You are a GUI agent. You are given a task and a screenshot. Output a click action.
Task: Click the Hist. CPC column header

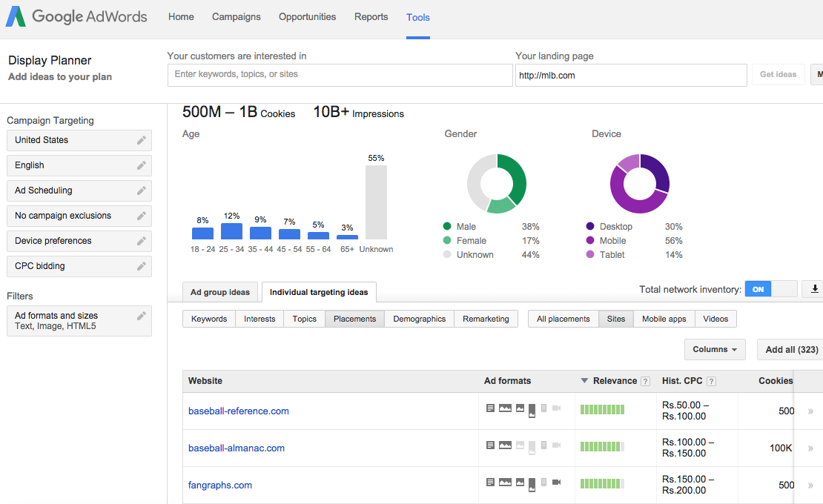pos(682,381)
